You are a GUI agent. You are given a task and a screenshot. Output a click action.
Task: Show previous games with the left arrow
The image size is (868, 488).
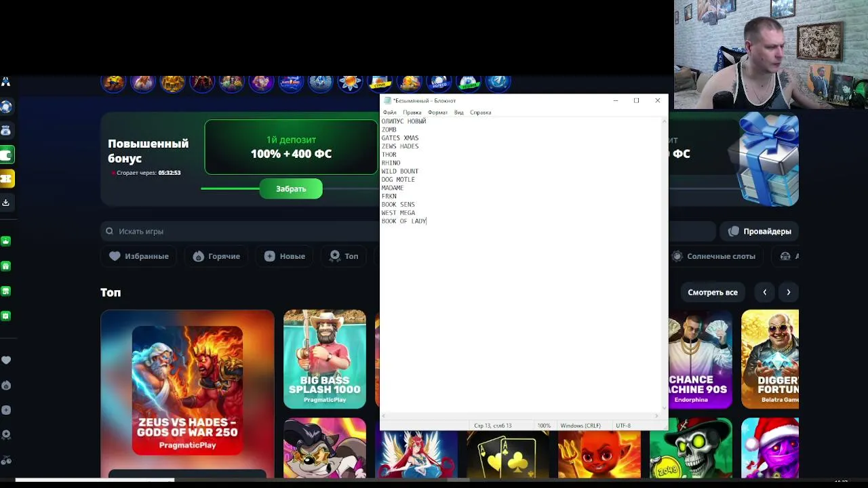click(x=765, y=292)
